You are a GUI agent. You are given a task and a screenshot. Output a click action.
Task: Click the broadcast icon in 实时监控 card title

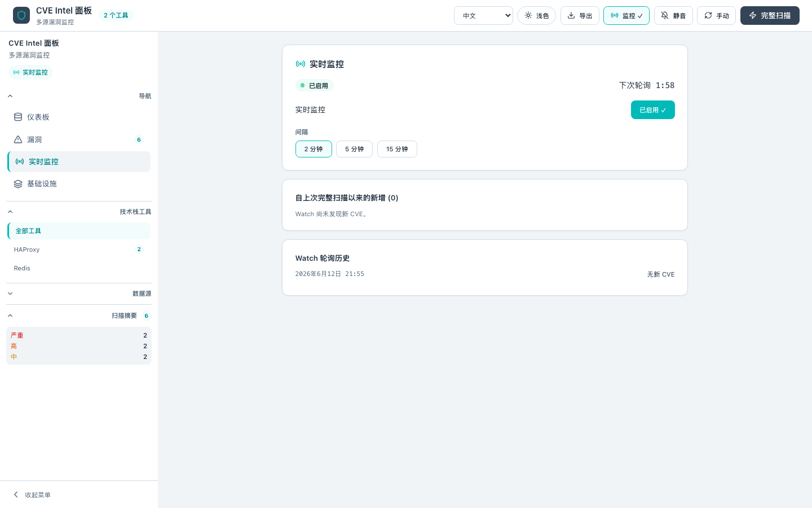[301, 64]
